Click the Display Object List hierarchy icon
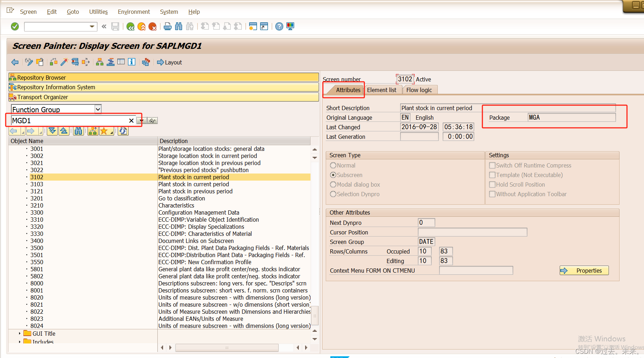The width and height of the screenshot is (644, 358). [x=100, y=62]
